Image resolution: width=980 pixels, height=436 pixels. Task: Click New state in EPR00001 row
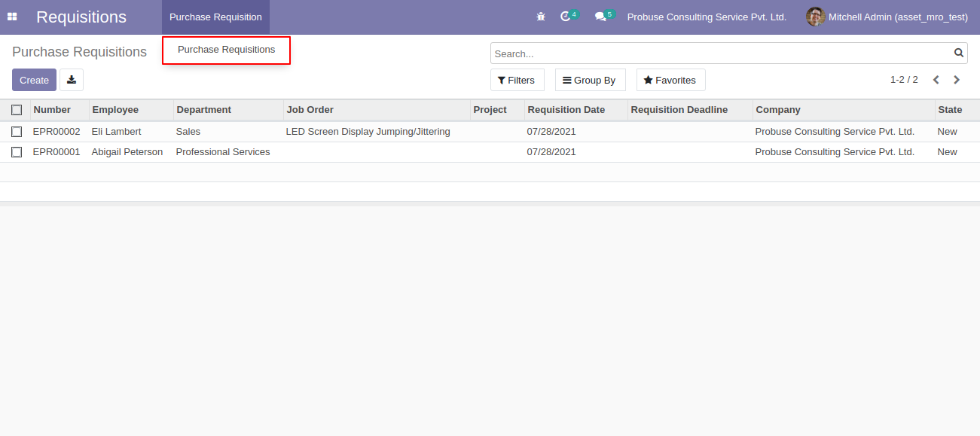coord(947,152)
